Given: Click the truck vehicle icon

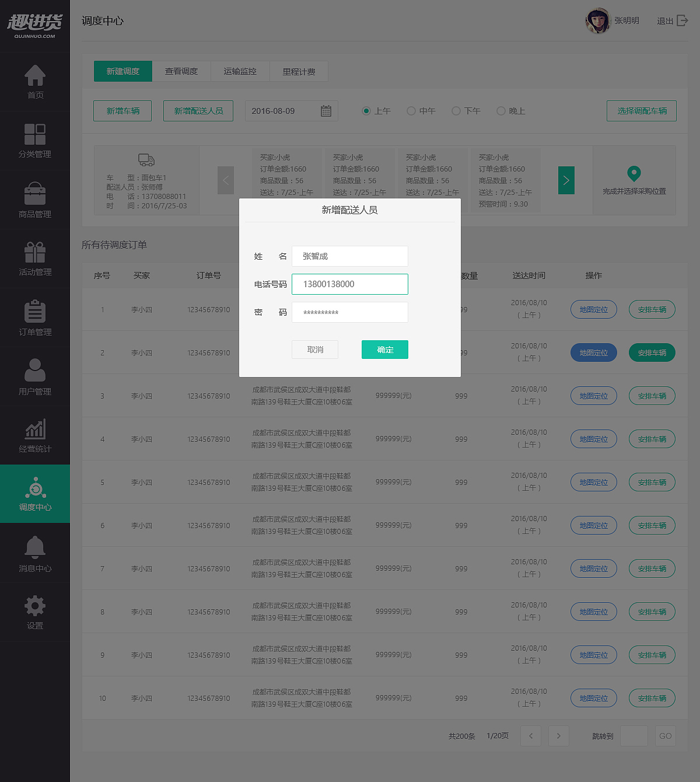Looking at the screenshot, I should [146, 160].
